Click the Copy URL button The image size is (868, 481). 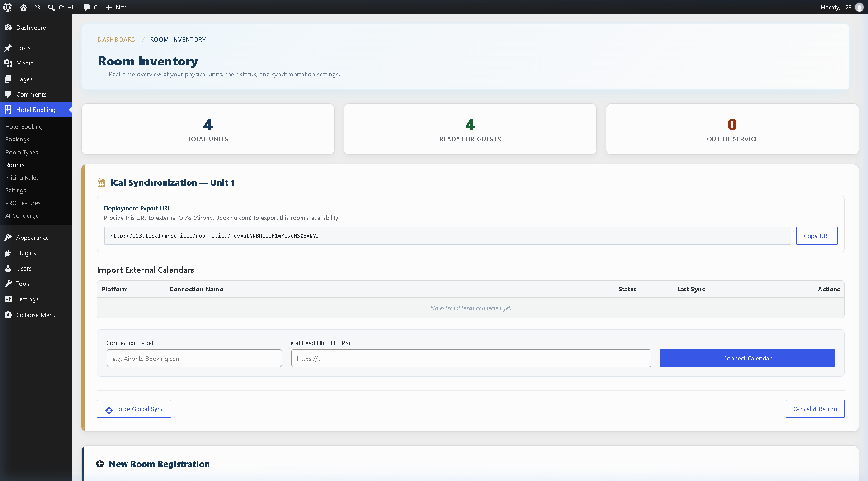(816, 236)
